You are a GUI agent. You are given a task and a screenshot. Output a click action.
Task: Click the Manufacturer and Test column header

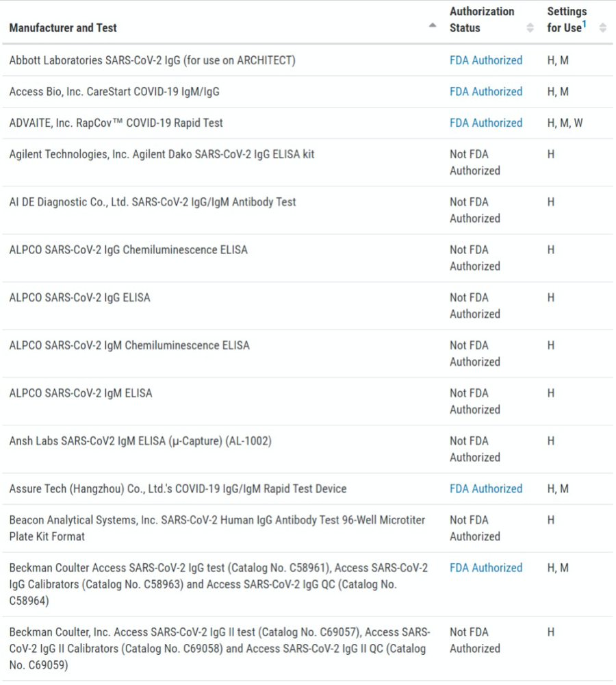[63, 28]
